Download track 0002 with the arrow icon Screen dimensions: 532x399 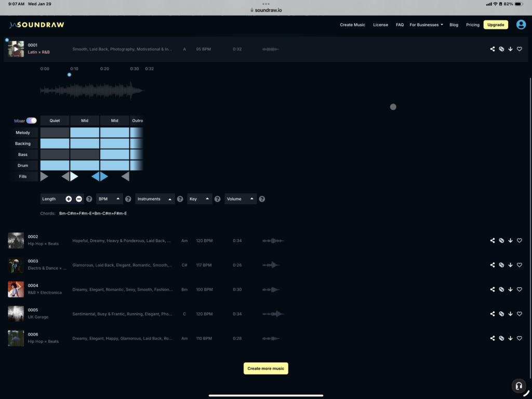pos(510,241)
